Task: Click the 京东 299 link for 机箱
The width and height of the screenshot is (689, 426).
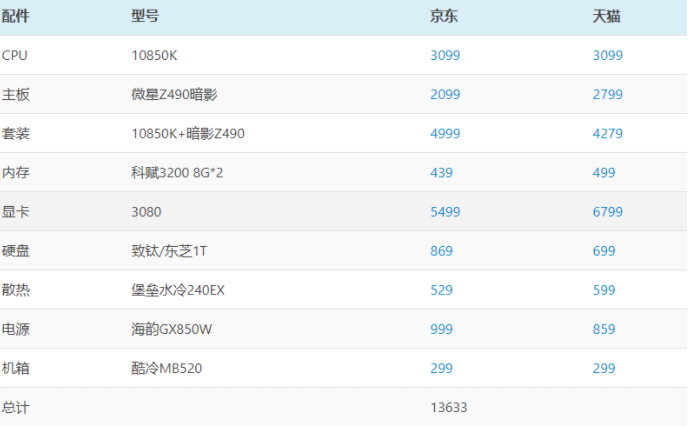Action: coord(441,368)
